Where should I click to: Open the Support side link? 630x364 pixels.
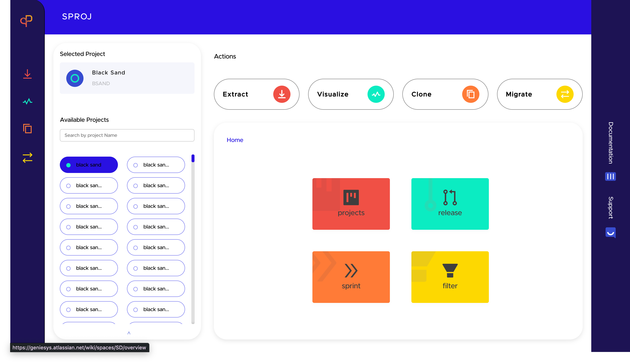click(x=611, y=208)
